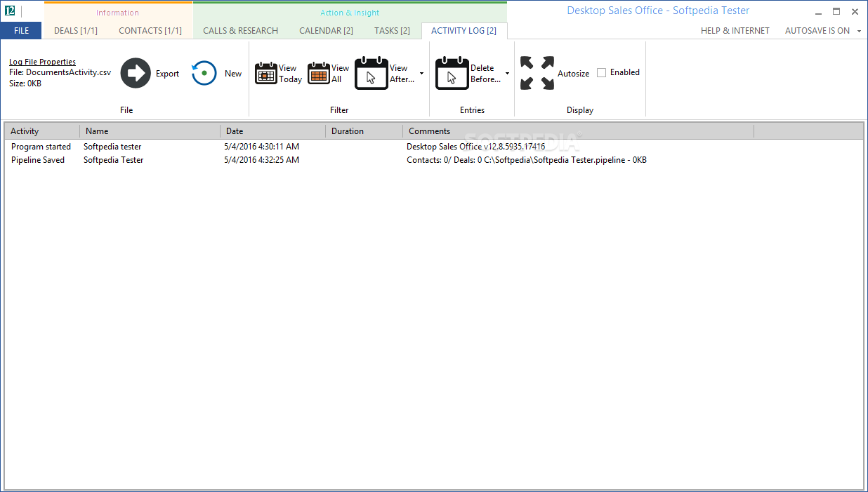The height and width of the screenshot is (492, 868).
Task: Close the Desktop Sales Office window
Action: 855,11
